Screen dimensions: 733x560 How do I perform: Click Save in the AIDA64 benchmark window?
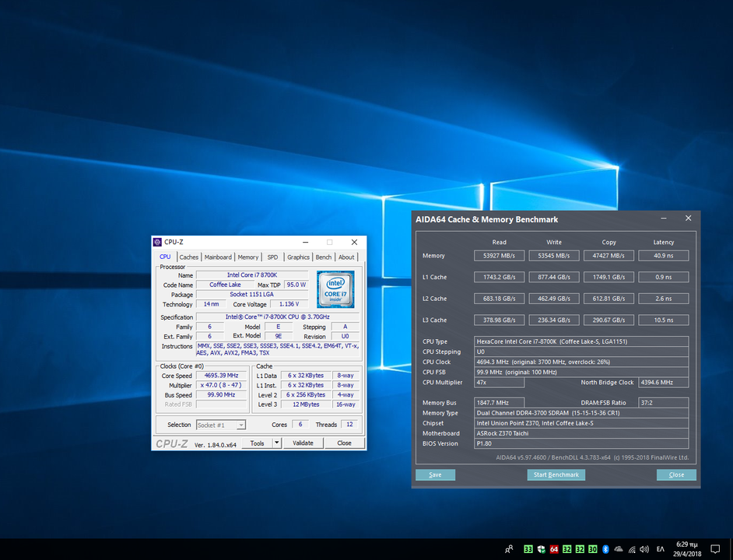pyautogui.click(x=435, y=475)
